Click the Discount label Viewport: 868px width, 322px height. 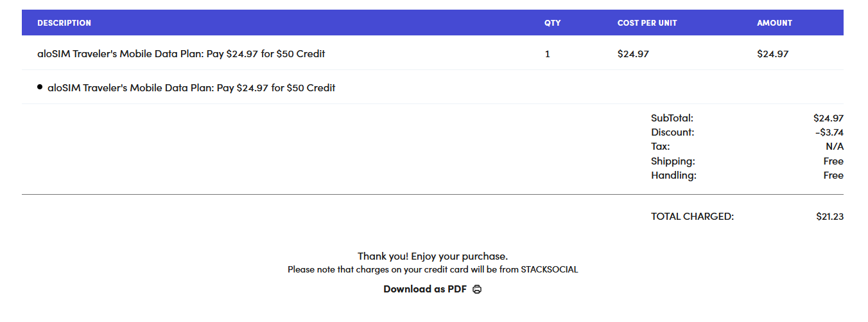point(672,132)
